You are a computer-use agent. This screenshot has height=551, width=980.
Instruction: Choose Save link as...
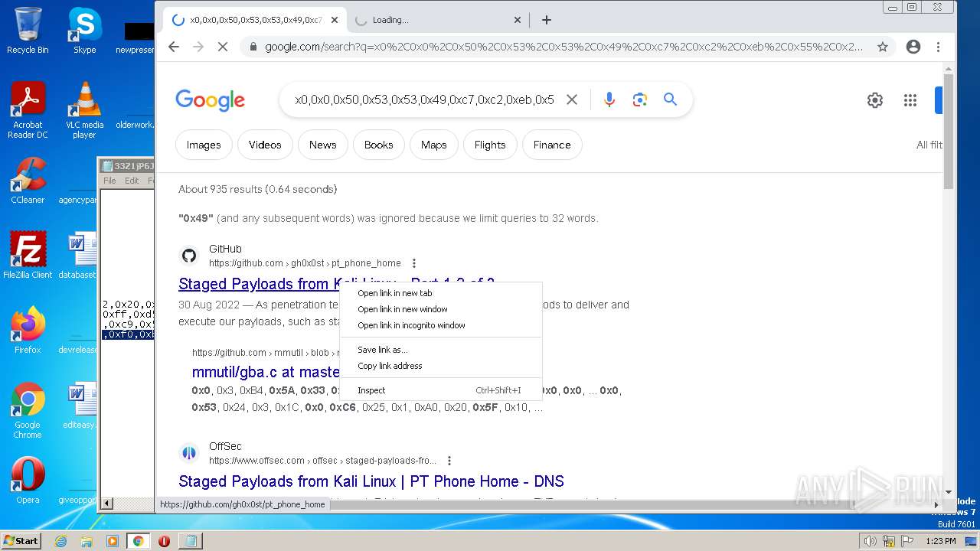point(440,350)
